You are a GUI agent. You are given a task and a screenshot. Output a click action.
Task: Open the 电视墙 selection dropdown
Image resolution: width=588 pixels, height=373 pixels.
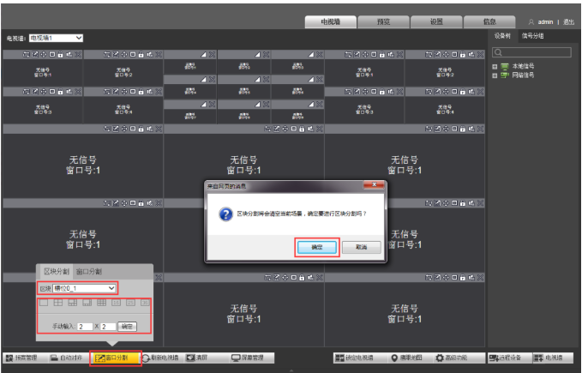[56, 38]
